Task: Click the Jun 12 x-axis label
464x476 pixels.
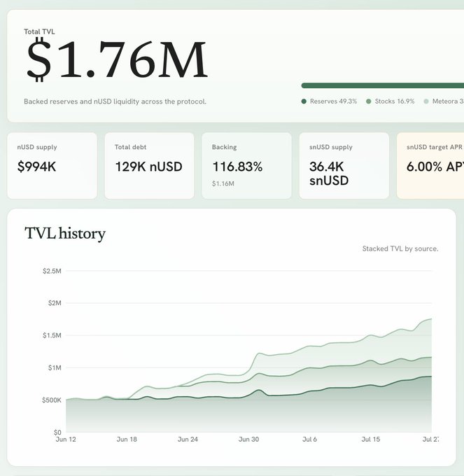Action: tap(66, 440)
